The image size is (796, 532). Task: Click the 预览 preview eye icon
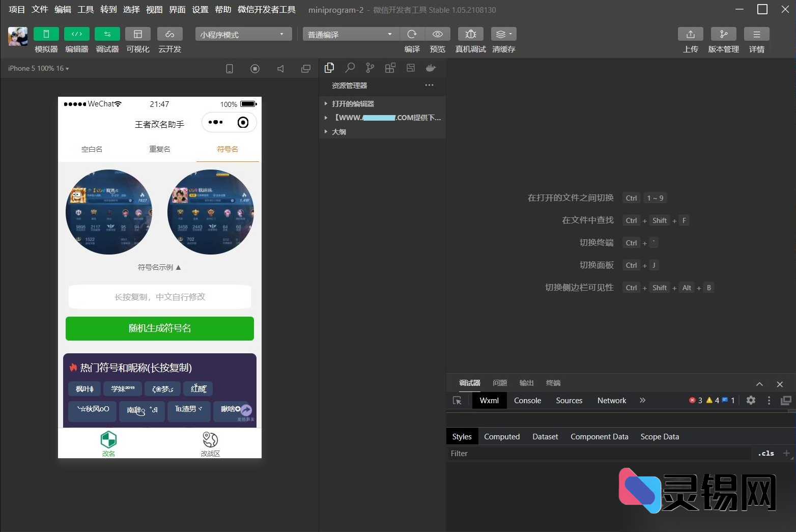coord(437,34)
